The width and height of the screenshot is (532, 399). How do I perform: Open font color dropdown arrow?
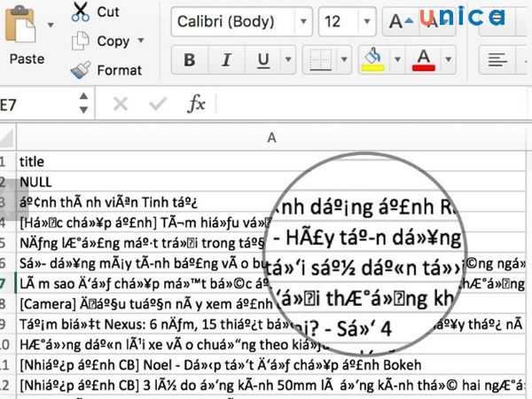pos(448,59)
